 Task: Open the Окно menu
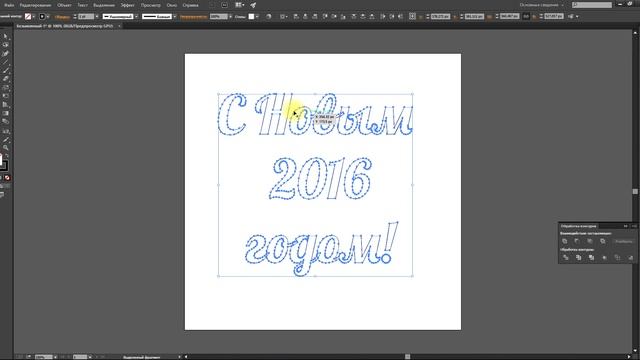pos(172,5)
